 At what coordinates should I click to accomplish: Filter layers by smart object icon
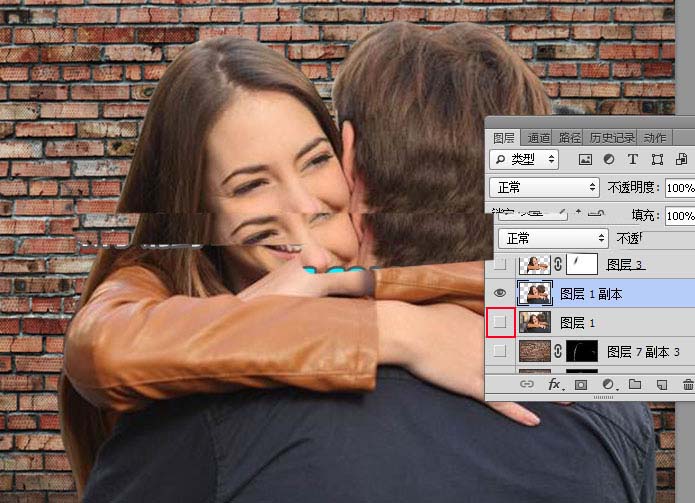[x=681, y=159]
